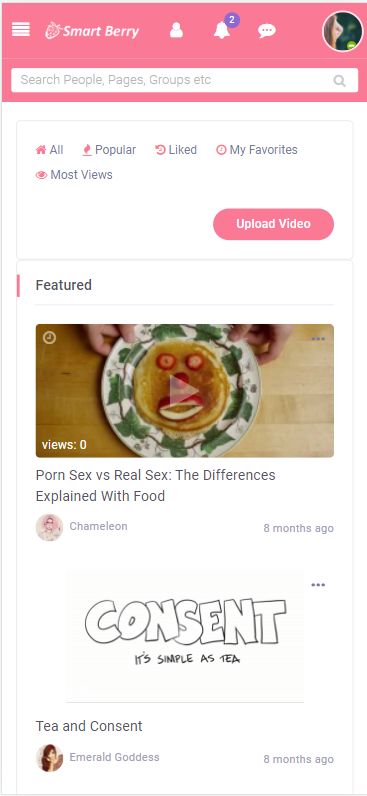Click the Upload Video button
Image resolution: width=367 pixels, height=796 pixels.
click(x=274, y=224)
